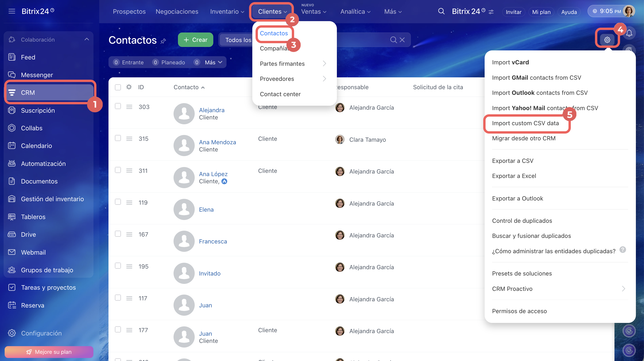
Task: Open the Contactos settings gear icon
Action: [x=607, y=39]
